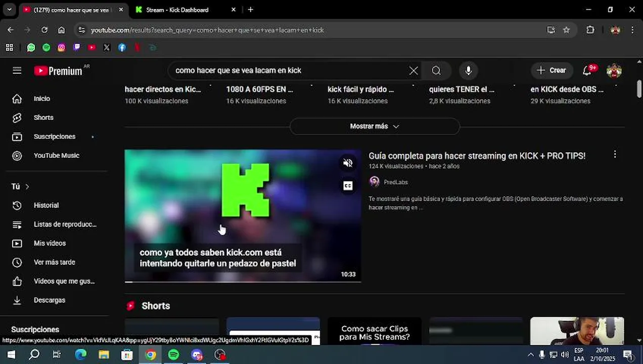Click the Kick video preview thumbnail
Viewport: 643px width, 364px height.
coord(243,215)
